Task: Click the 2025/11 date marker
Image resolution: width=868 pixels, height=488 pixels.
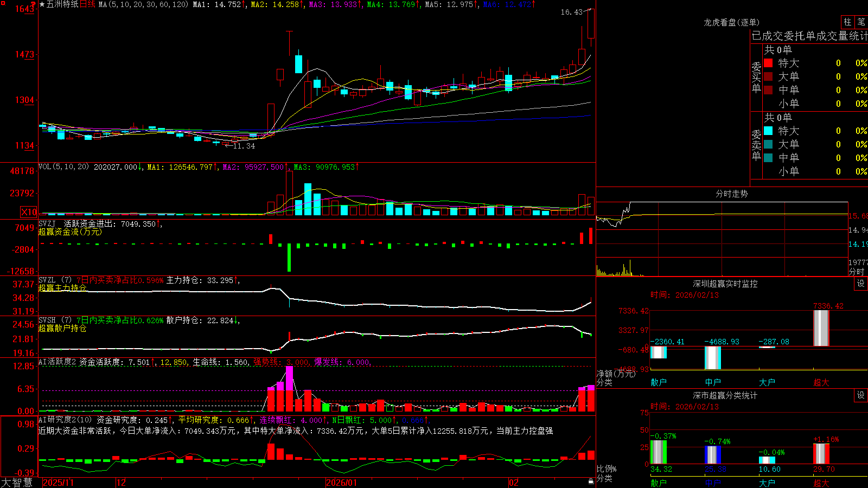Action: coord(58,483)
